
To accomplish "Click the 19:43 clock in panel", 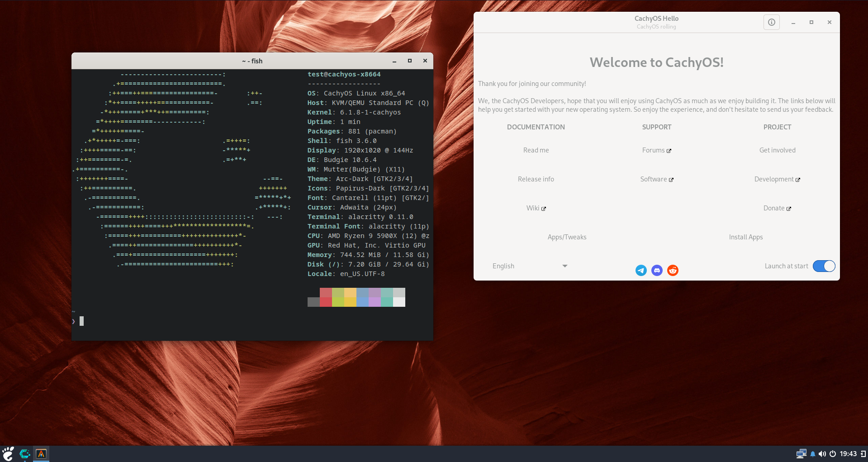I will [x=848, y=454].
